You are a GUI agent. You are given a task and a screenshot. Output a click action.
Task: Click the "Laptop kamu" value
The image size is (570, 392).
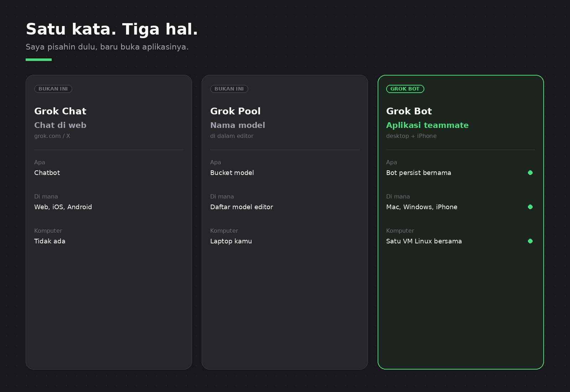[231, 241]
